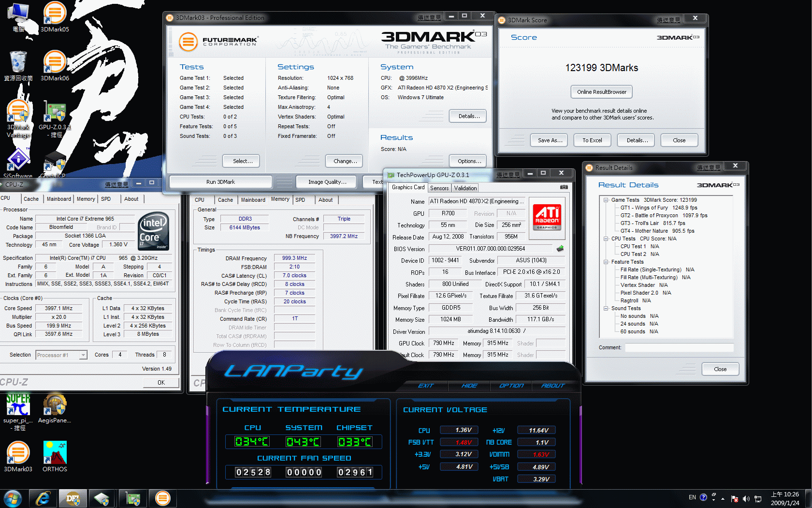The height and width of the screenshot is (508, 812).
Task: Click the 3DMark orange taskbar button
Action: coord(163,498)
